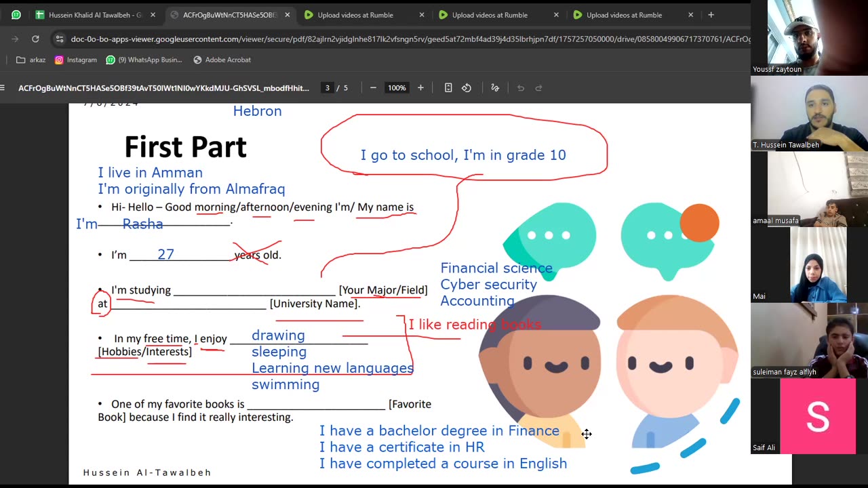Click the [University Name] placeholder
This screenshot has height=488, width=868.
point(315,304)
